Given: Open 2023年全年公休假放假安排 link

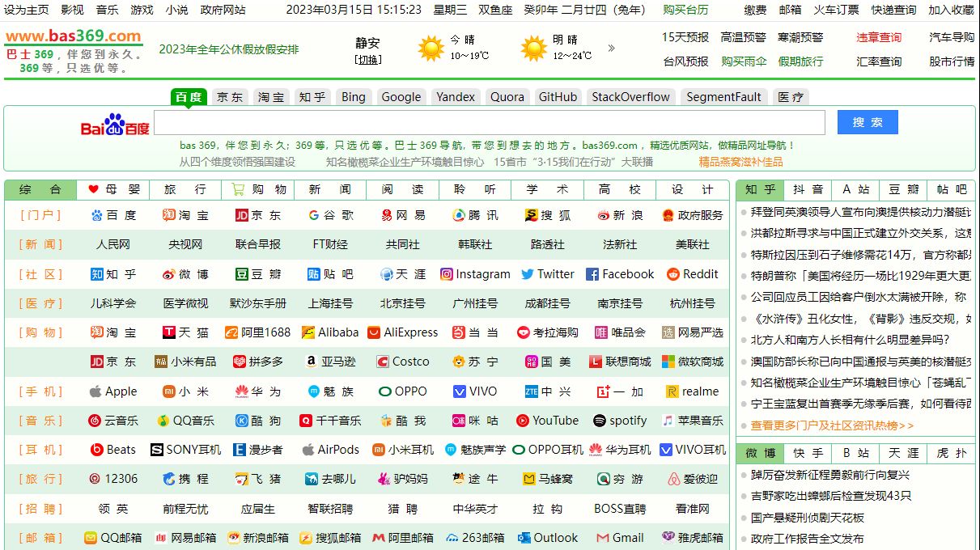Looking at the screenshot, I should tap(229, 49).
